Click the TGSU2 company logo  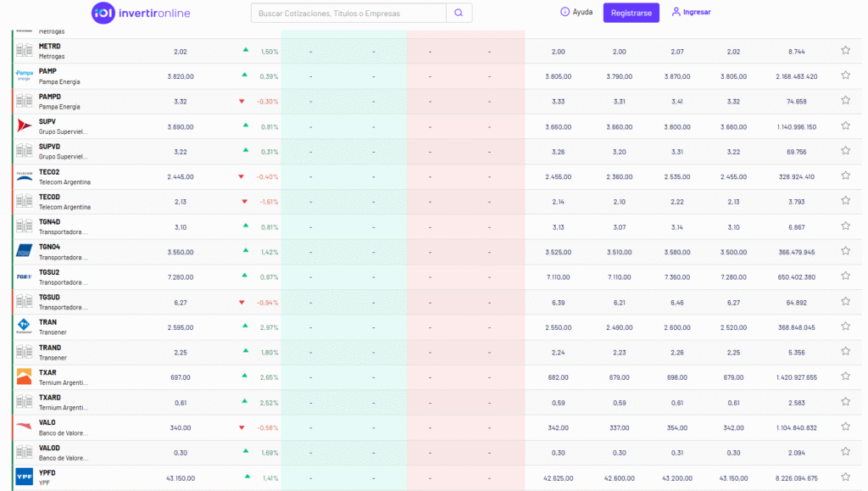[x=24, y=276]
